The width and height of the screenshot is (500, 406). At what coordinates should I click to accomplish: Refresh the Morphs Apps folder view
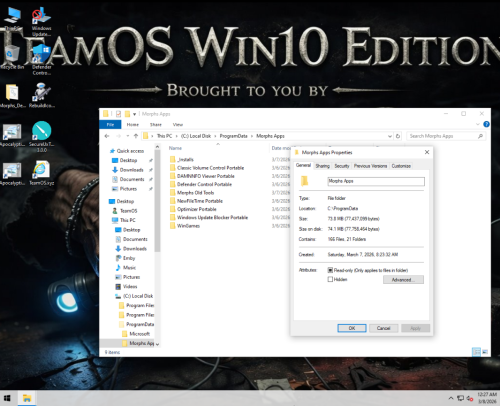click(398, 136)
